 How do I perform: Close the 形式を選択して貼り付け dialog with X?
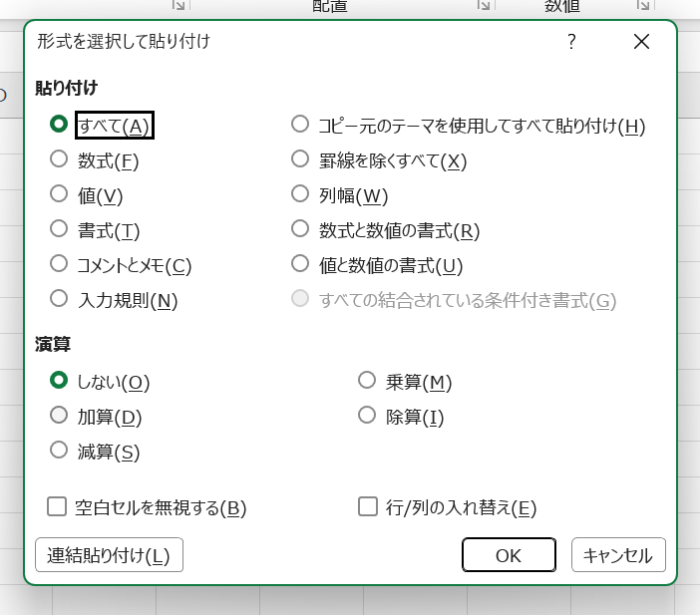click(x=641, y=42)
